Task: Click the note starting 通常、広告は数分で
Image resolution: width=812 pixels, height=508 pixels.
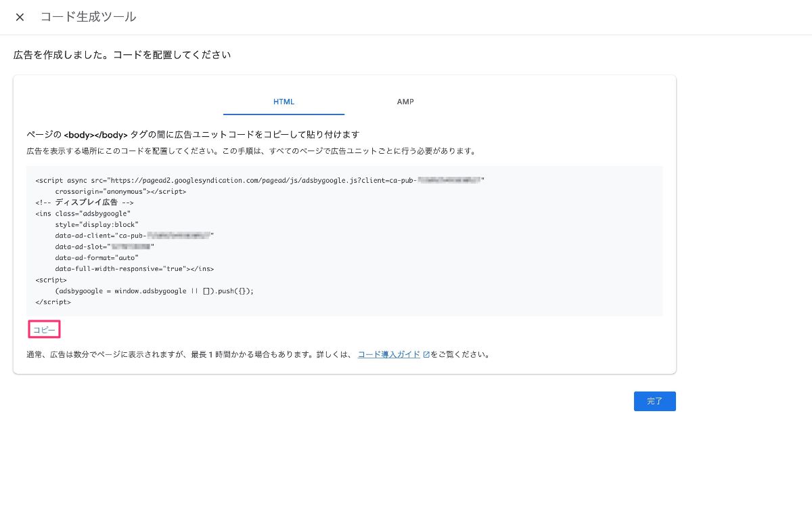Action: click(x=258, y=354)
